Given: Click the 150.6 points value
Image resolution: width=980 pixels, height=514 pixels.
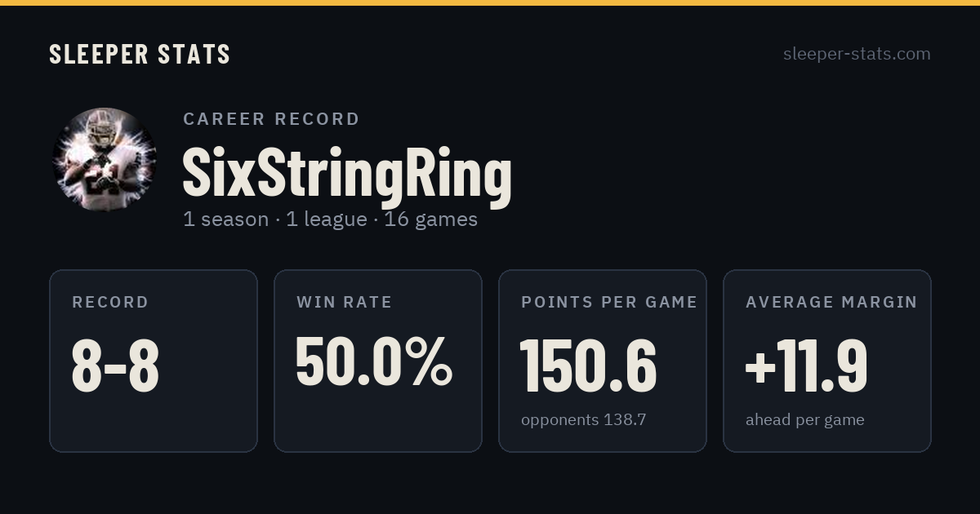Looking at the screenshot, I should tap(589, 366).
